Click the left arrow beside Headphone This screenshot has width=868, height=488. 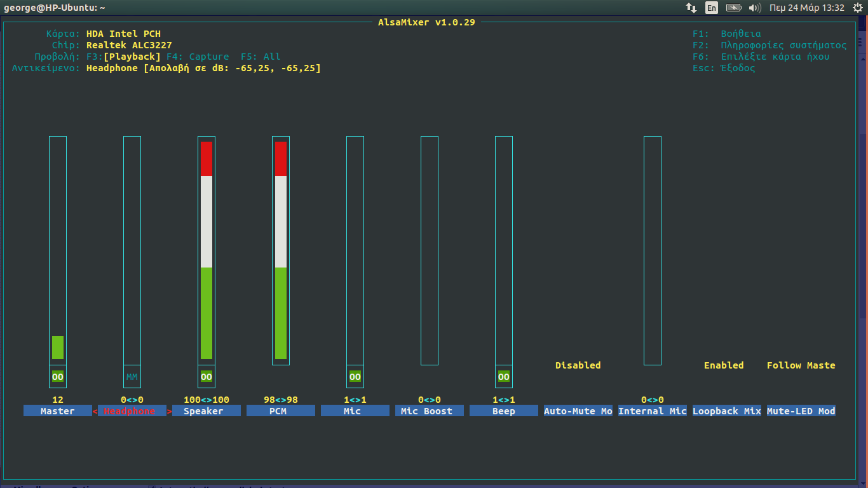click(95, 411)
